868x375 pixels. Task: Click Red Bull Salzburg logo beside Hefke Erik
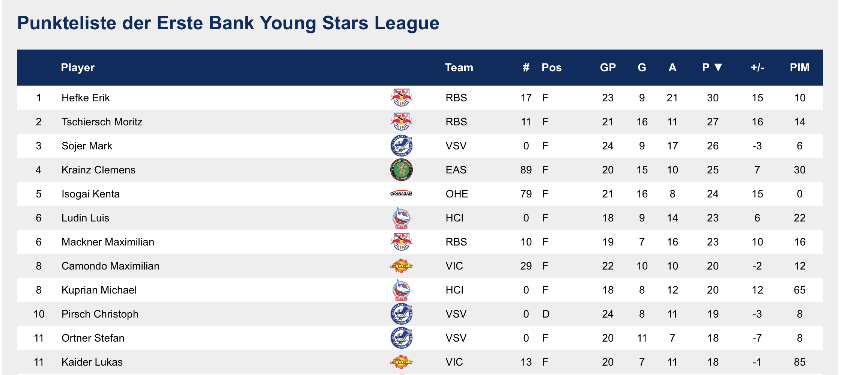pyautogui.click(x=401, y=98)
